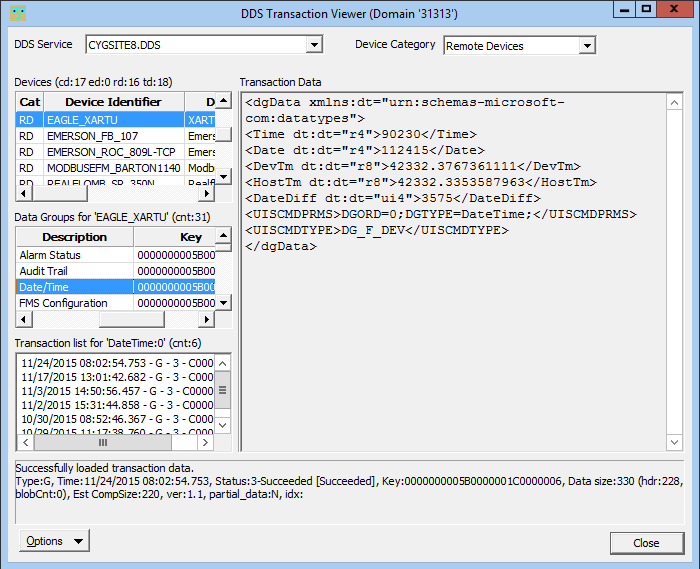Minimize the DDS Transaction Viewer window
Screen dimensions: 700x569
[x=625, y=9]
